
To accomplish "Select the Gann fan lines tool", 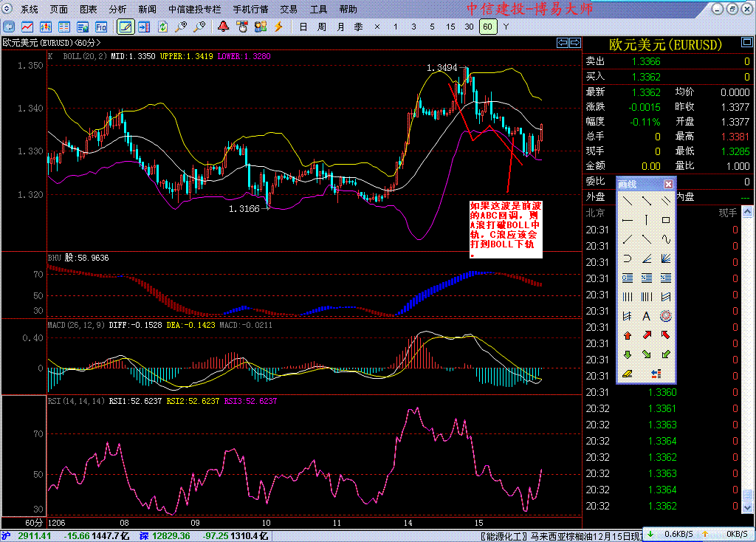I will point(666,258).
